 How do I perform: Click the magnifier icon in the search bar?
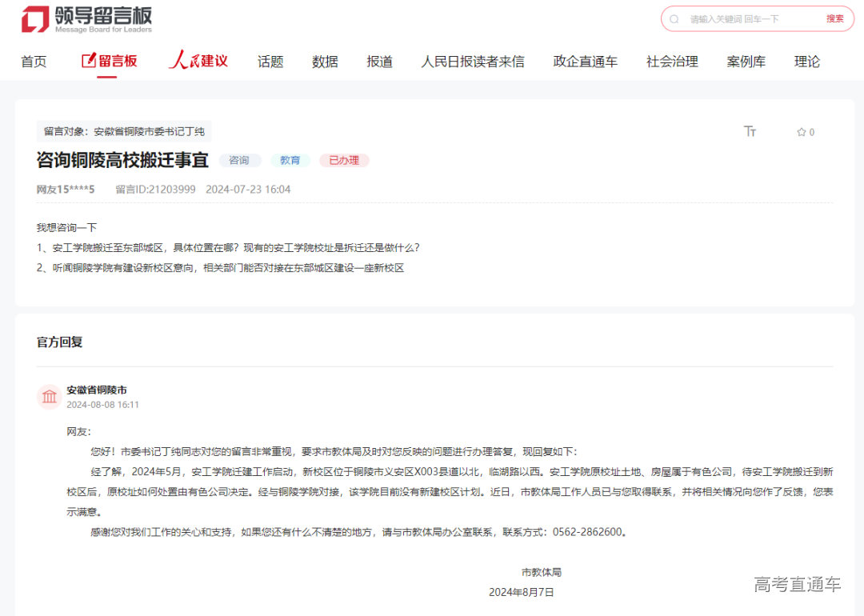click(676, 18)
